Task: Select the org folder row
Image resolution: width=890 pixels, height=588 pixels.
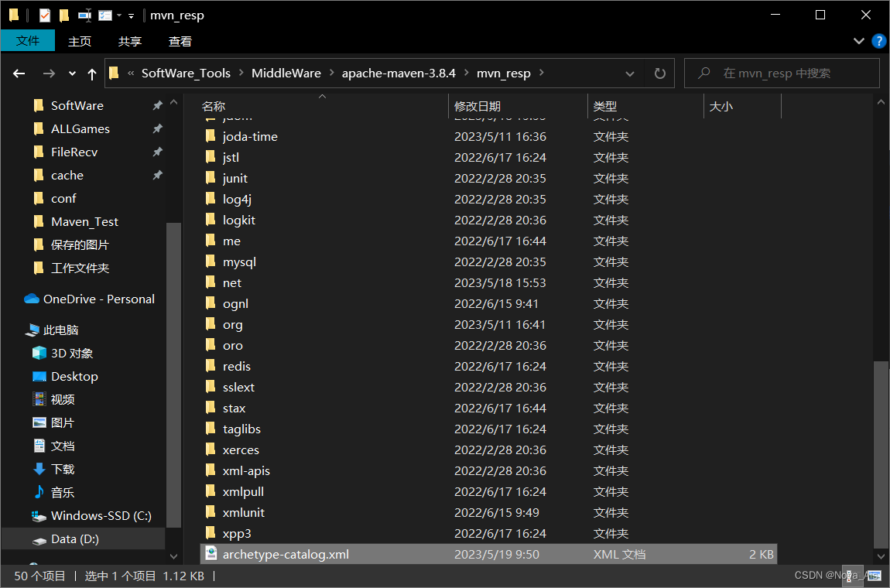Action: coord(488,325)
